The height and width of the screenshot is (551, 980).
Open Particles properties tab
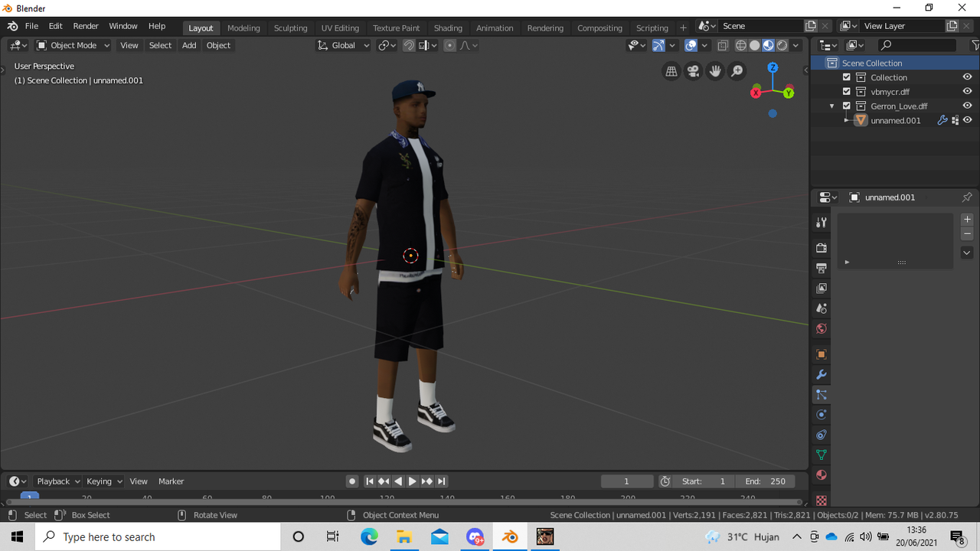tap(822, 395)
